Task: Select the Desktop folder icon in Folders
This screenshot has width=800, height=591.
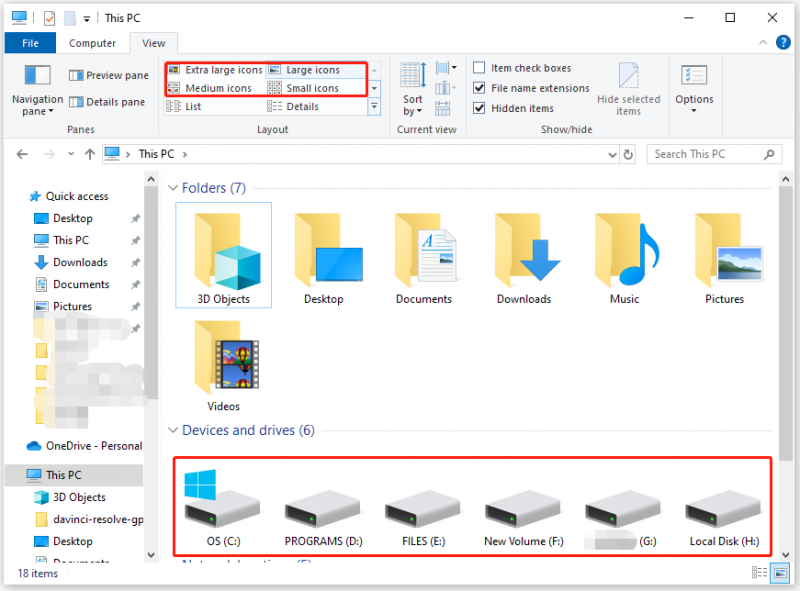Action: (x=324, y=255)
